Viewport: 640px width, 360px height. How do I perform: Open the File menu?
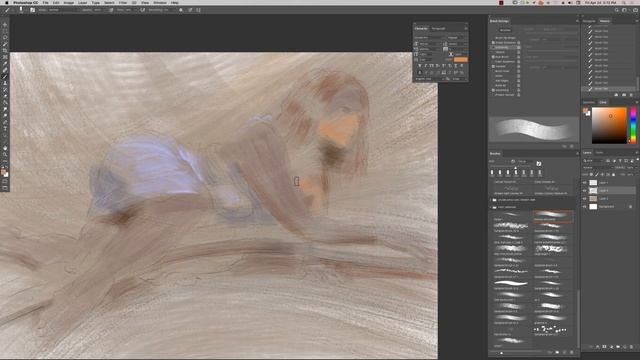45,2
